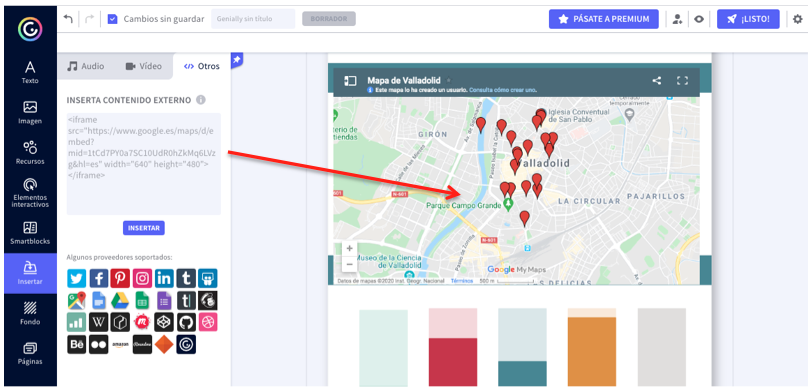This screenshot has width=808, height=390.
Task: Show info about inserting external content
Action: point(200,99)
